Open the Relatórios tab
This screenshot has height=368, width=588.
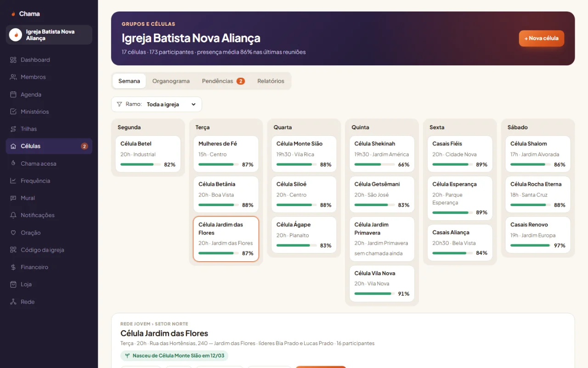coord(271,81)
